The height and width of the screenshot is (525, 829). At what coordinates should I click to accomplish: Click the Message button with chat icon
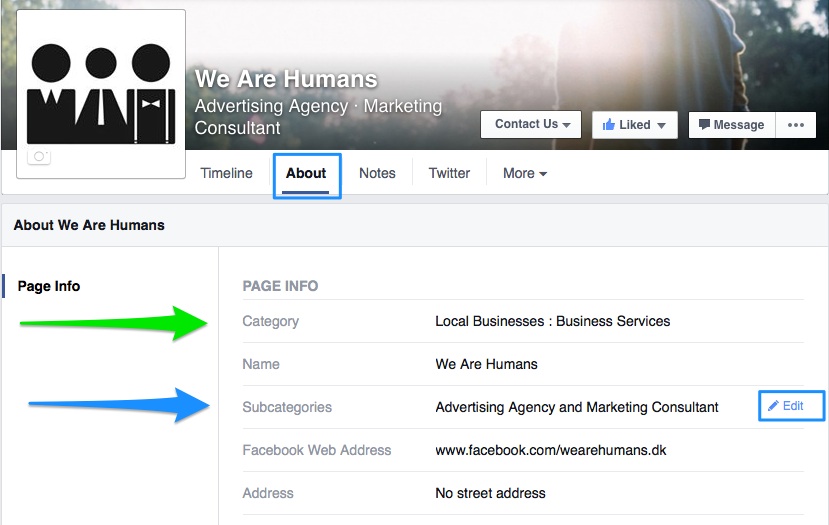click(x=731, y=125)
